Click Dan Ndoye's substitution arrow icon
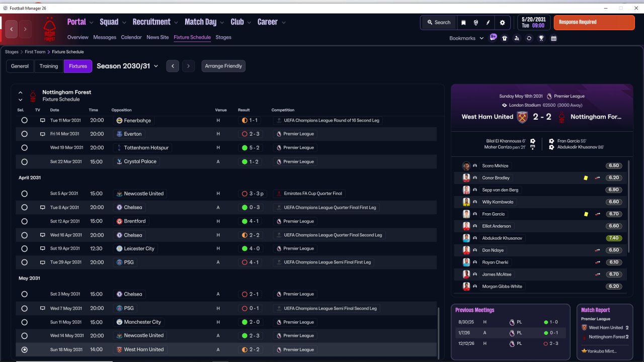 coord(598,250)
